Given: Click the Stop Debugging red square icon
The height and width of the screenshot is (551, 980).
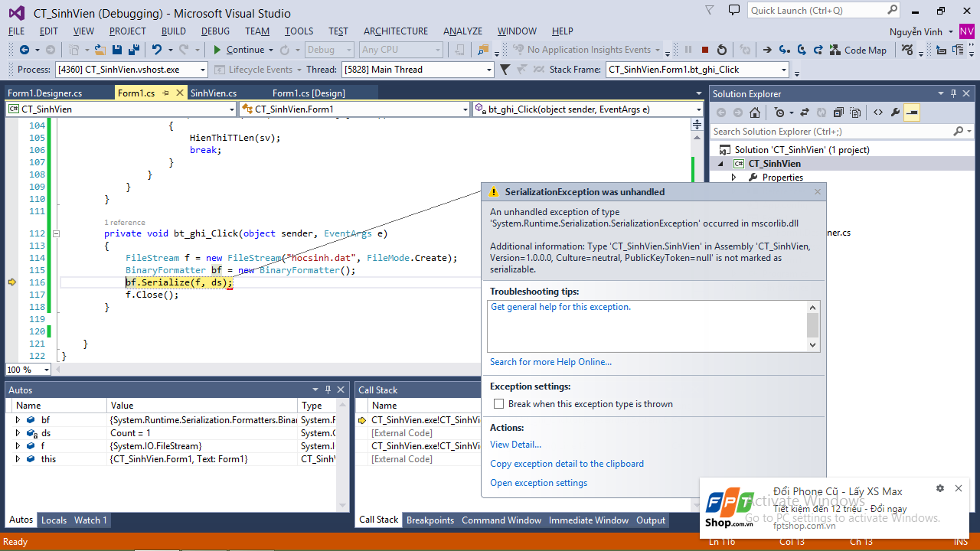Looking at the screenshot, I should click(x=705, y=50).
